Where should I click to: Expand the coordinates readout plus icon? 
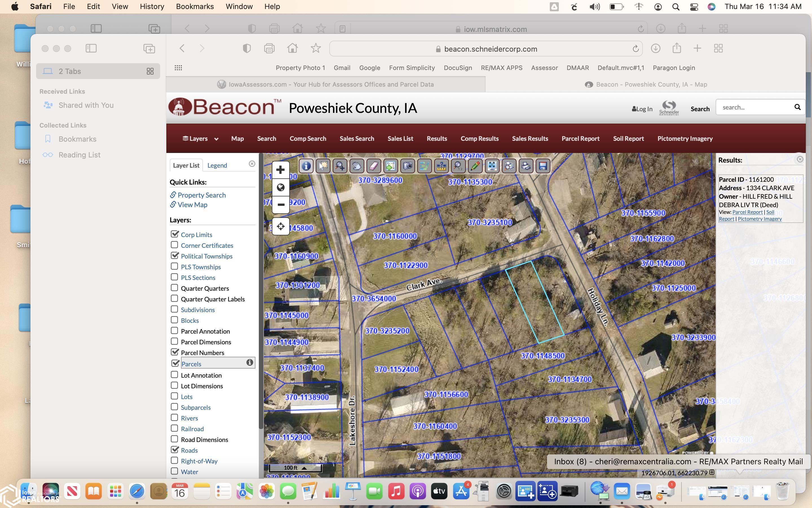(712, 473)
